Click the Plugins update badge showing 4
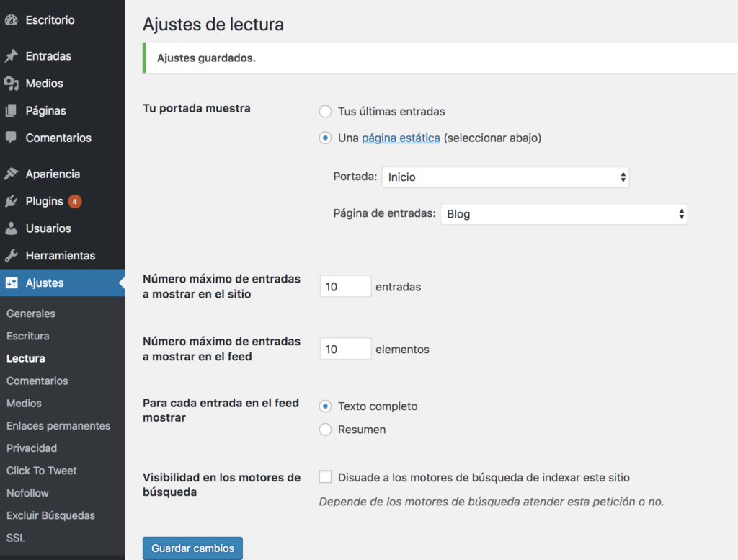The height and width of the screenshot is (560, 738). pyautogui.click(x=75, y=201)
